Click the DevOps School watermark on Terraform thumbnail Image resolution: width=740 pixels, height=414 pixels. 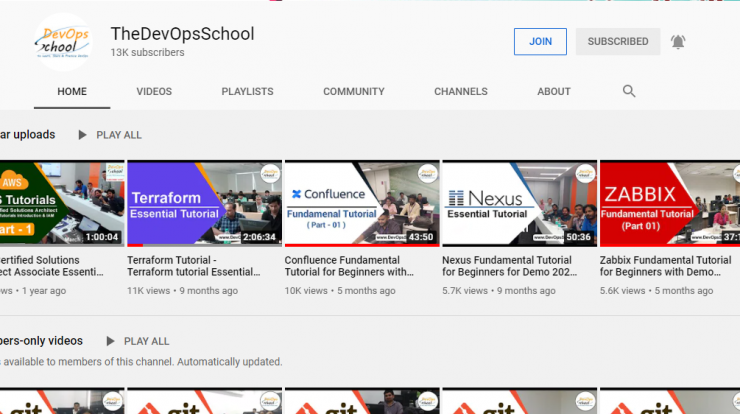[x=270, y=174]
